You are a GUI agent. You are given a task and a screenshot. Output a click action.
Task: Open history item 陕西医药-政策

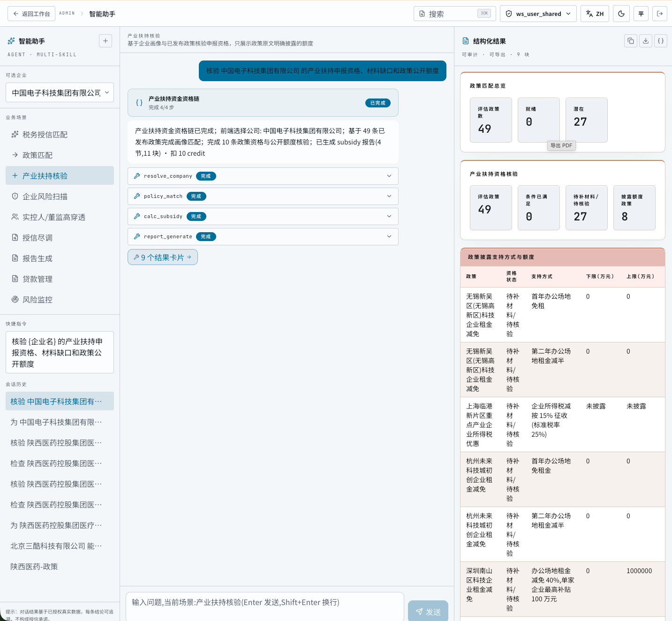60,567
